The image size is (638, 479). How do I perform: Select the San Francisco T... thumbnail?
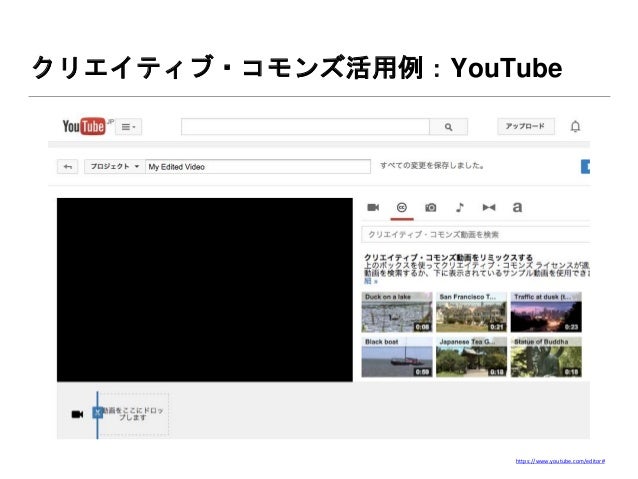[x=471, y=312]
